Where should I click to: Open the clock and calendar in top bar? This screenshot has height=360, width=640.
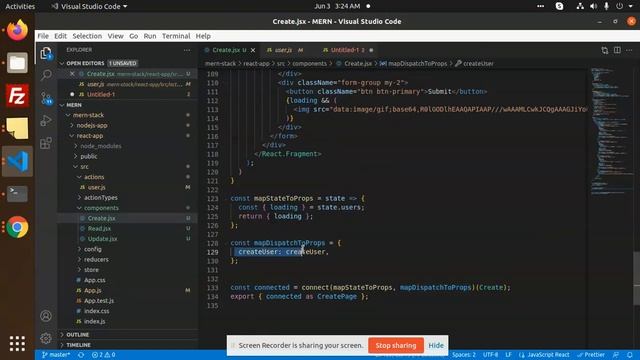pos(337,6)
